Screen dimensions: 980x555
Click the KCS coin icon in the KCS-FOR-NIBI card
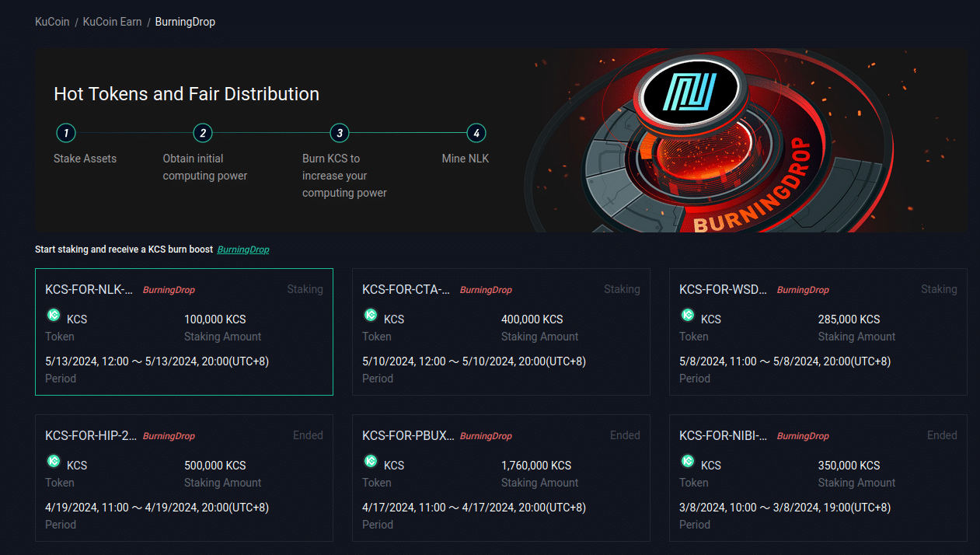pos(688,461)
